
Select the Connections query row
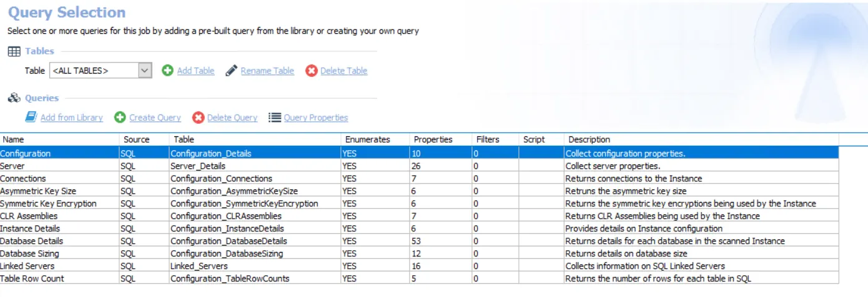419,178
